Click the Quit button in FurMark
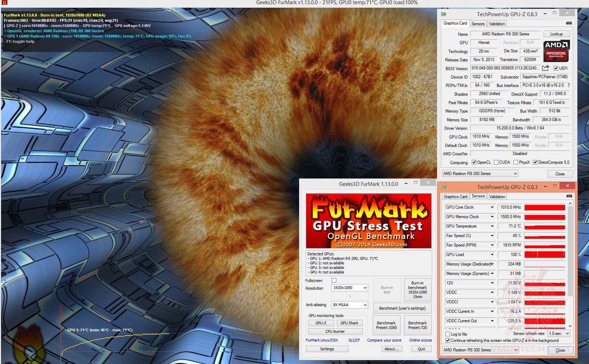The image size is (589, 364). [422, 349]
